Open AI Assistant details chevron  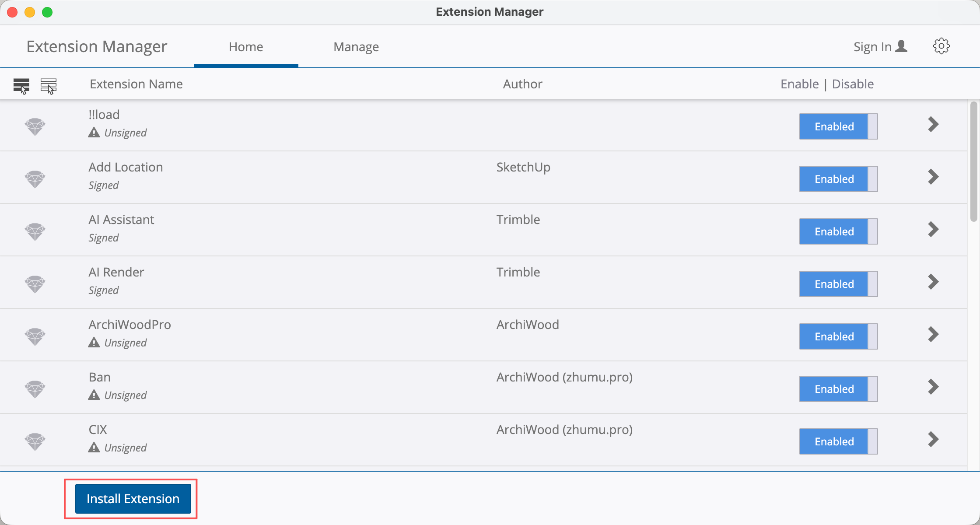[x=933, y=229]
